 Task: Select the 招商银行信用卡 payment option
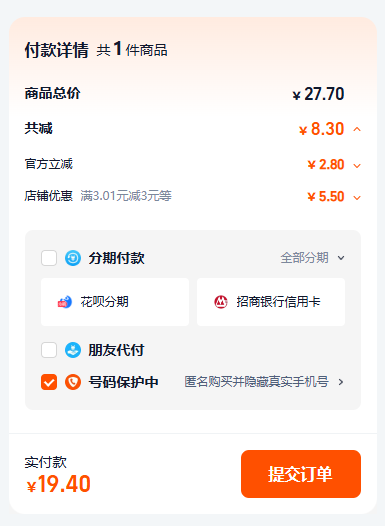pyautogui.click(x=271, y=302)
